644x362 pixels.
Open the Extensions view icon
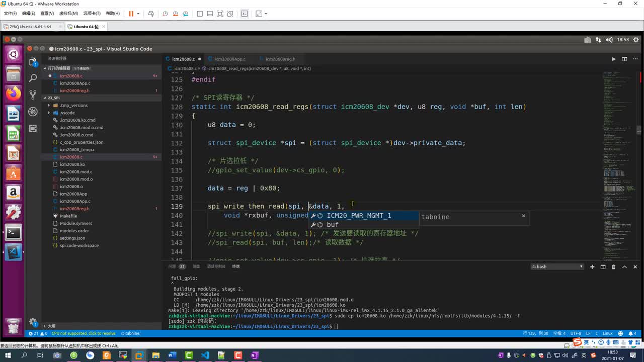point(33,128)
